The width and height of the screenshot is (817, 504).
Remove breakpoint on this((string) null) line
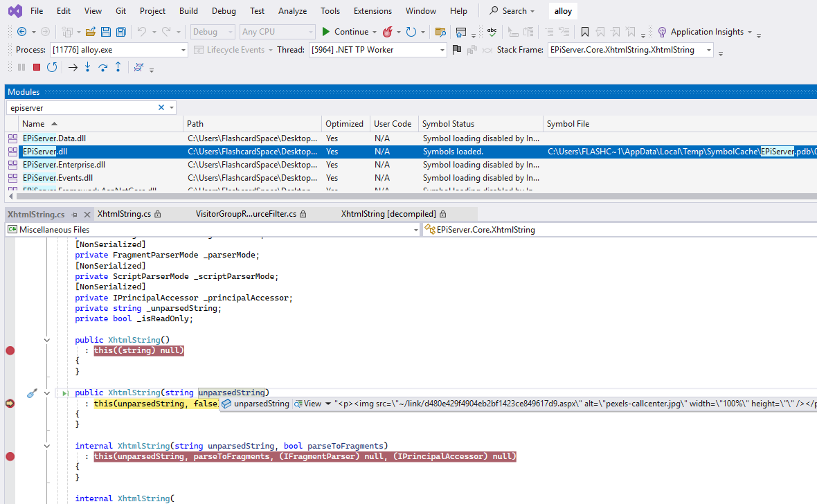tap(10, 350)
